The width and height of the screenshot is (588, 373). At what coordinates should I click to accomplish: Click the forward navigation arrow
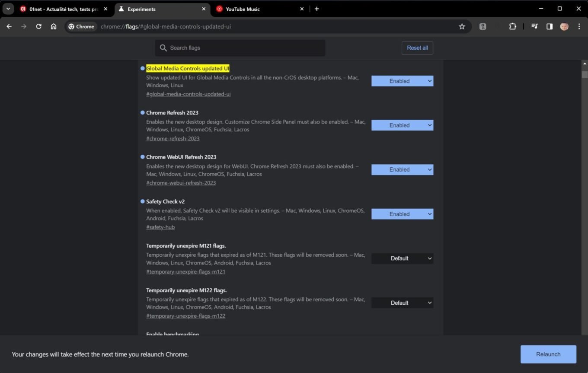[24, 26]
